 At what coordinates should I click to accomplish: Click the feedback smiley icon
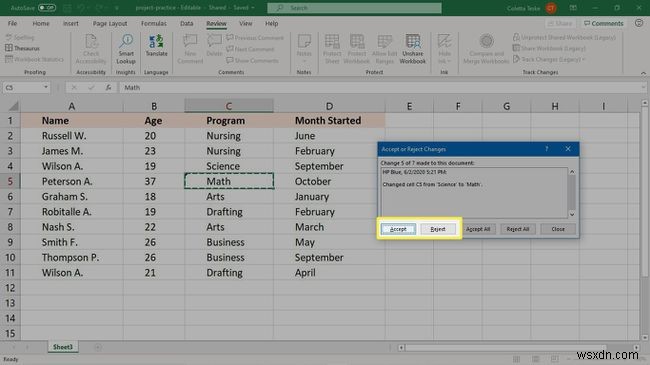(x=639, y=23)
